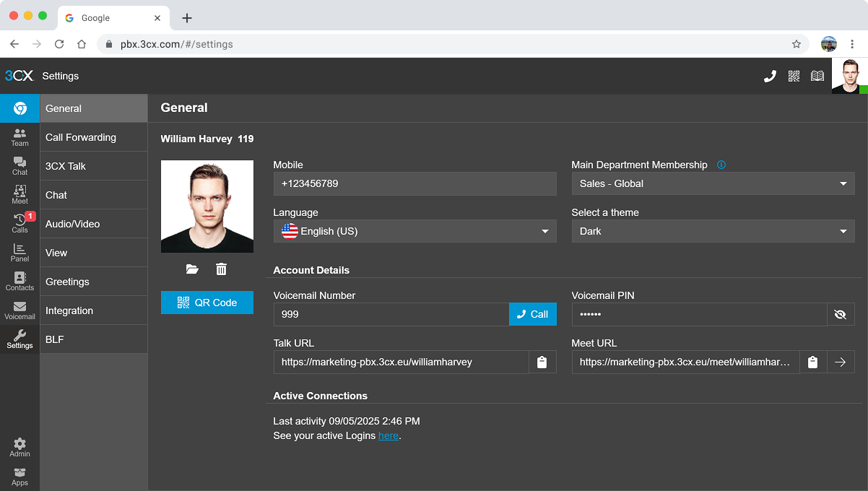Upload a profile picture via folder icon

(192, 269)
